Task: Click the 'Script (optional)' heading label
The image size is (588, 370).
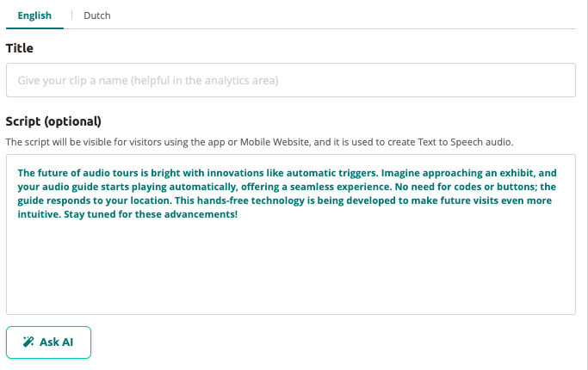Action: tap(53, 121)
